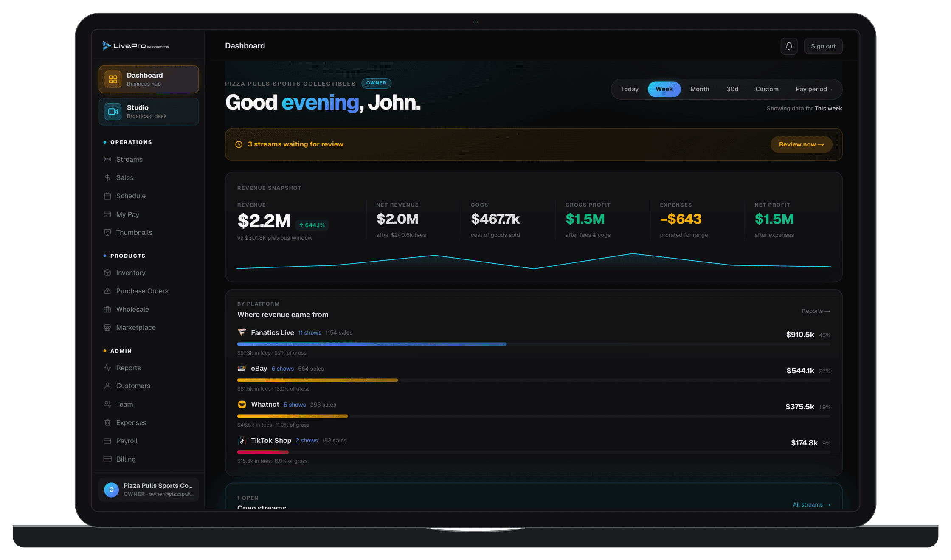Click the Inventory box icon

coord(107,273)
